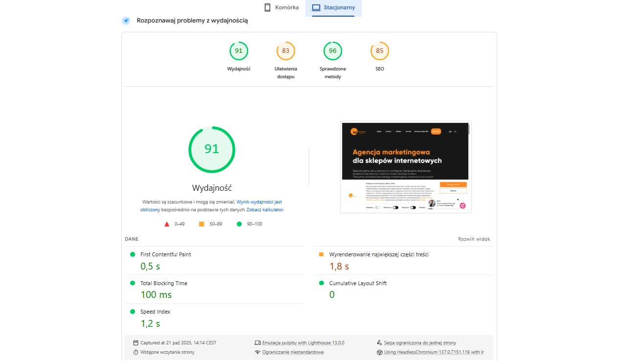Screen dimensions: 644x361
Task: Click orange square beside Wyrenderowanie największej części treści
Action: 322,254
